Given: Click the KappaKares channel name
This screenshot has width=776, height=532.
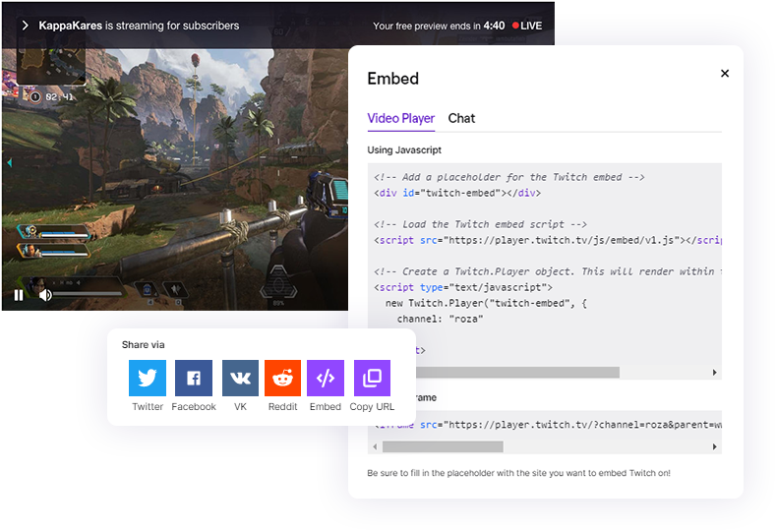Looking at the screenshot, I should [70, 26].
